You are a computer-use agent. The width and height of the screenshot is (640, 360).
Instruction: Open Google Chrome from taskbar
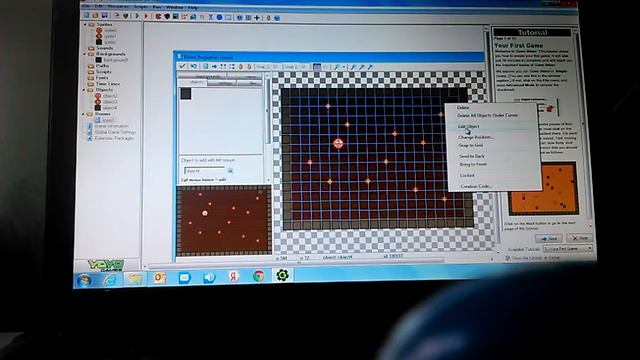(258, 276)
